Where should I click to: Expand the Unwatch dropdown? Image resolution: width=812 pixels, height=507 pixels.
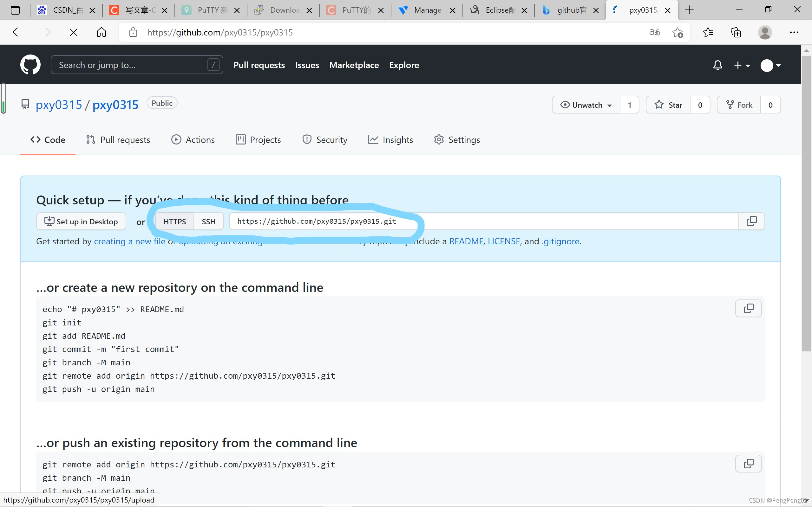click(586, 105)
